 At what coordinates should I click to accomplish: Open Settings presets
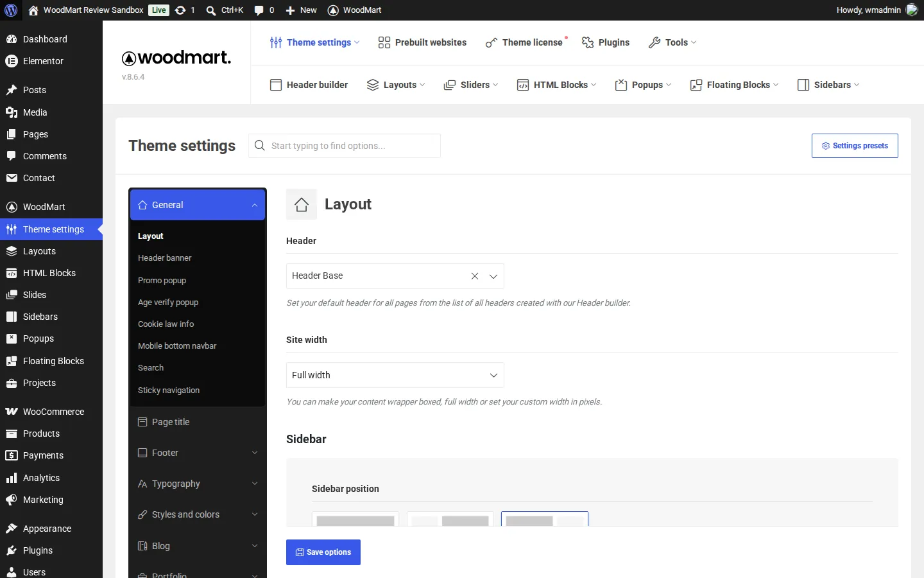(855, 146)
